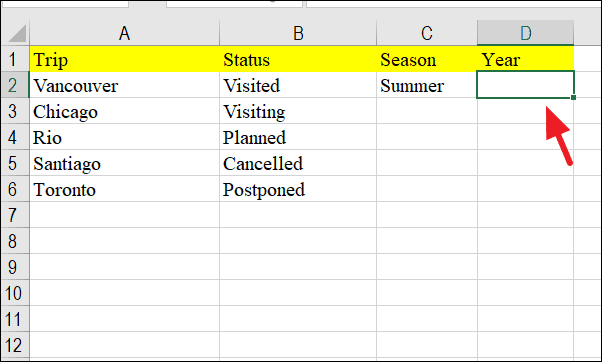Screen dimensions: 602x362
Task: Select the Cancelled status cell
Action: [x=298, y=163]
